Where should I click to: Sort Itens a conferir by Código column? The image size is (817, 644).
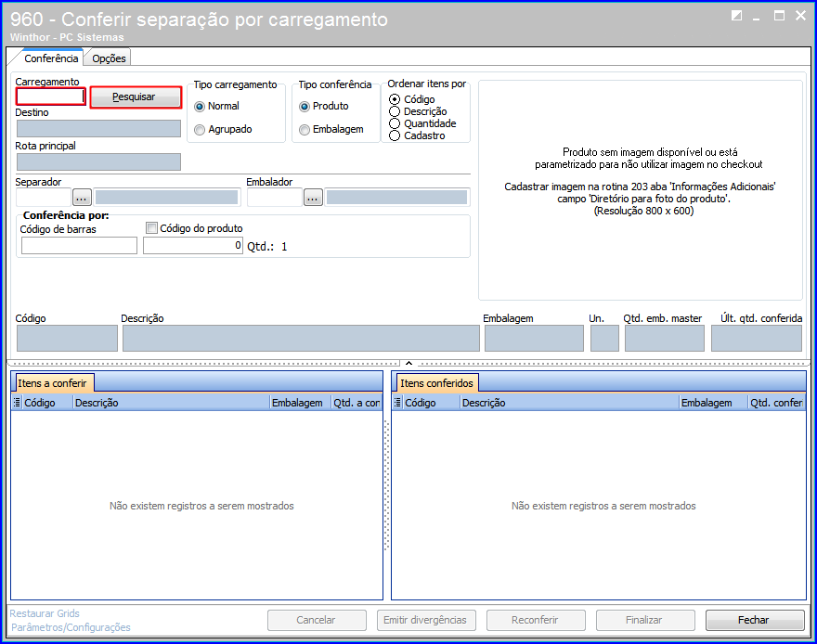click(47, 403)
